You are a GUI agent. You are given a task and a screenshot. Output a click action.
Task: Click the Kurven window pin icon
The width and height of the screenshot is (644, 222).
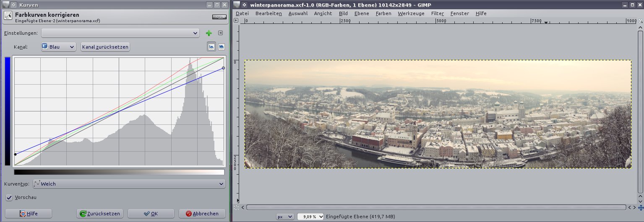click(x=6, y=5)
